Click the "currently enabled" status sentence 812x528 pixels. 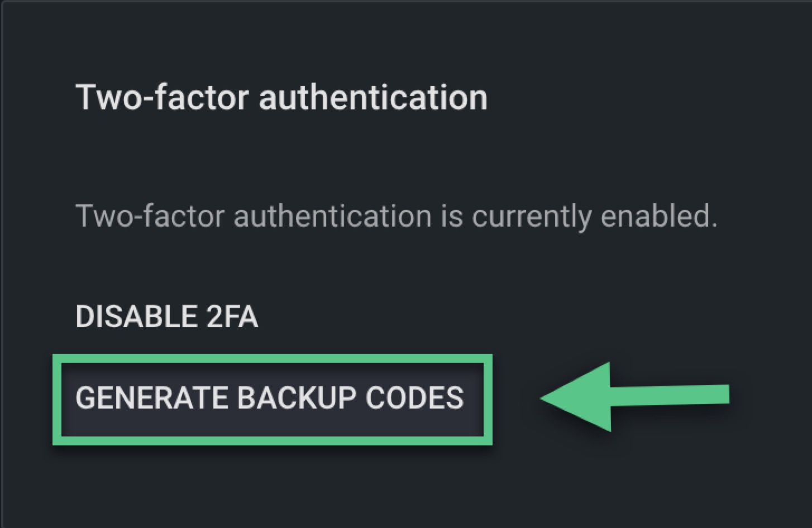pyautogui.click(x=396, y=216)
